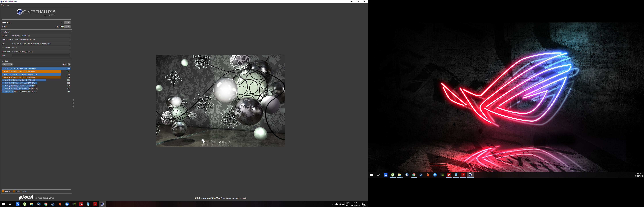Click the Cinebench R15 logo icon
The height and width of the screenshot is (207, 644).
(20, 12)
